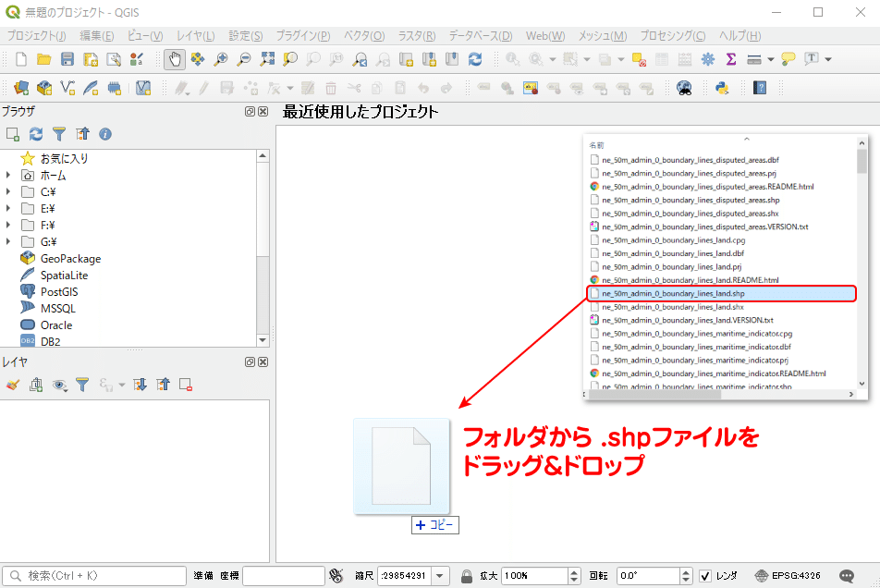Screen dimensions: 880x588
Task: Open dropdown next to text annotation tool
Action: [x=828, y=59]
